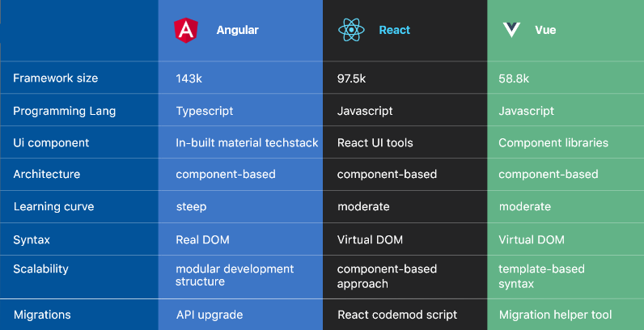This screenshot has width=644, height=330.
Task: Select the Migrations row label
Action: (42, 315)
